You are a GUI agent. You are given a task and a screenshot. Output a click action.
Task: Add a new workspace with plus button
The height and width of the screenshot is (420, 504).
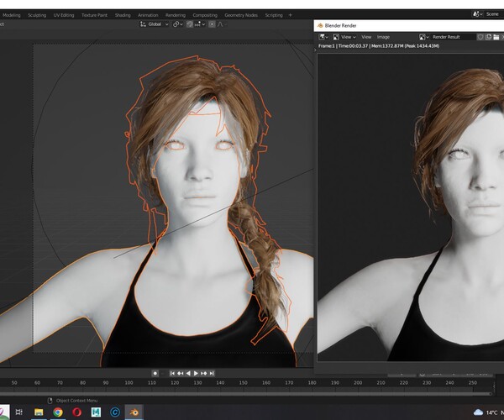coord(291,15)
